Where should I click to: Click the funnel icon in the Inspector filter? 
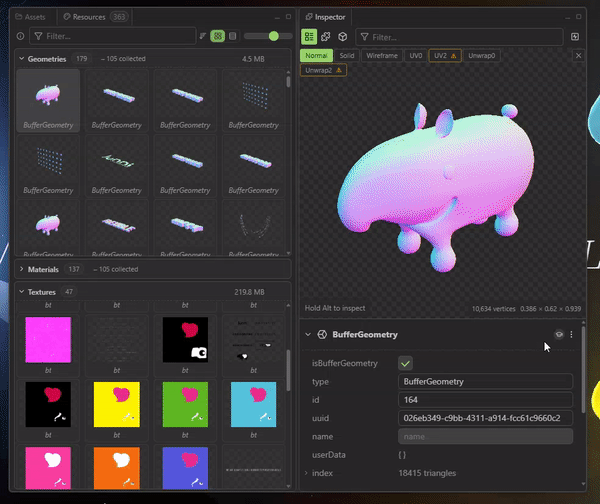pyautogui.click(x=364, y=37)
